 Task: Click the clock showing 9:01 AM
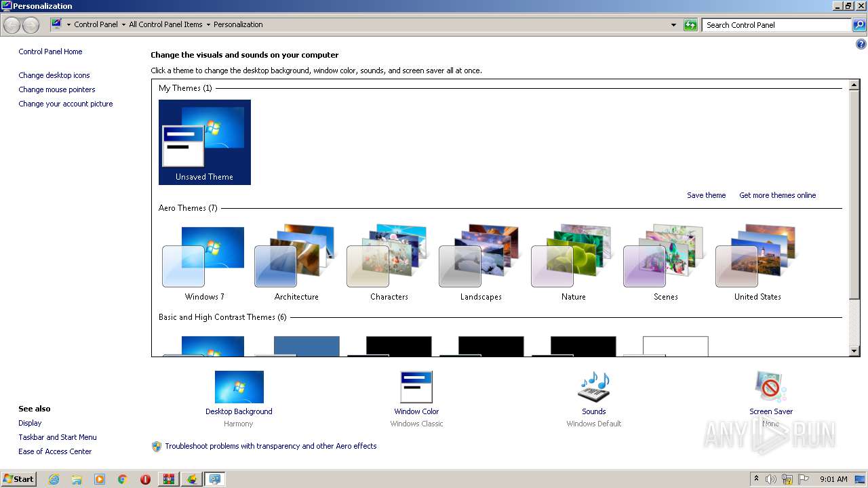833,479
